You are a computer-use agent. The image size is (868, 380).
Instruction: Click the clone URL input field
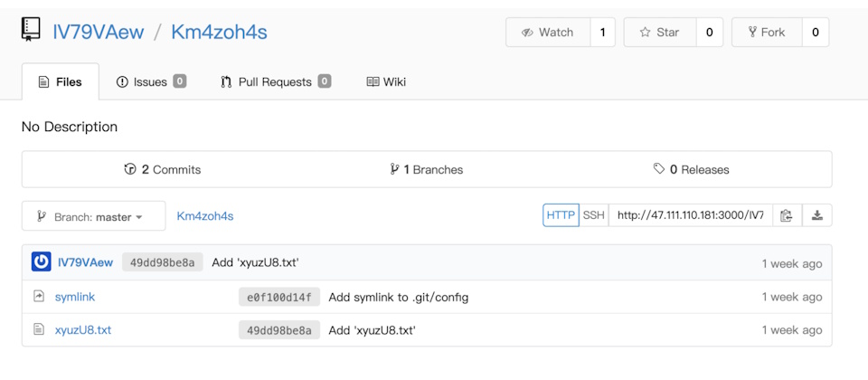pos(690,215)
